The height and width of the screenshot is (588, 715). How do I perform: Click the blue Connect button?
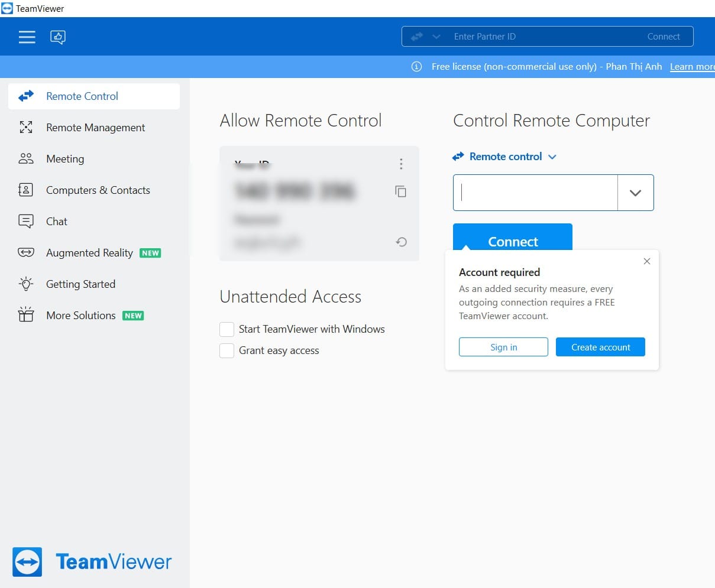point(513,238)
